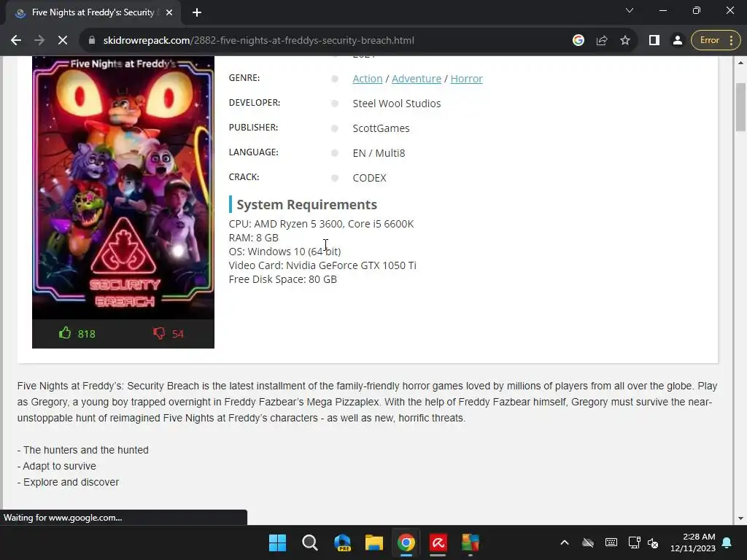Screen dimensions: 747x560
Task: Stop loading the page
Action: tap(63, 41)
